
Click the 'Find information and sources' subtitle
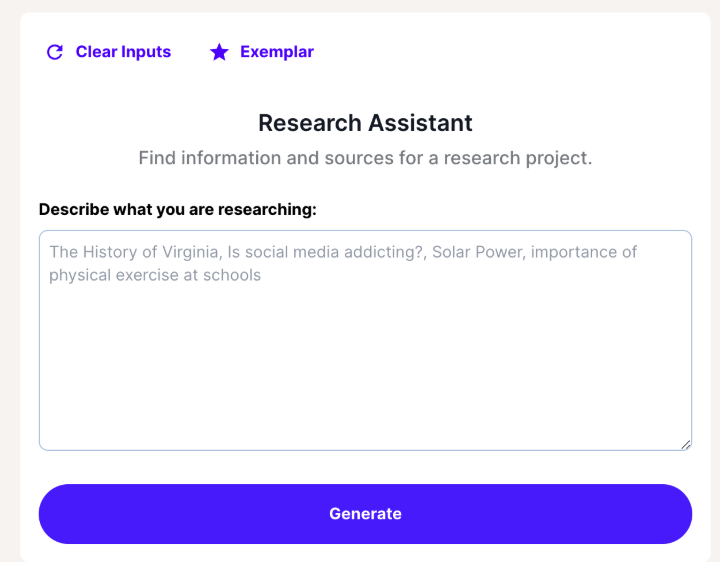(365, 158)
